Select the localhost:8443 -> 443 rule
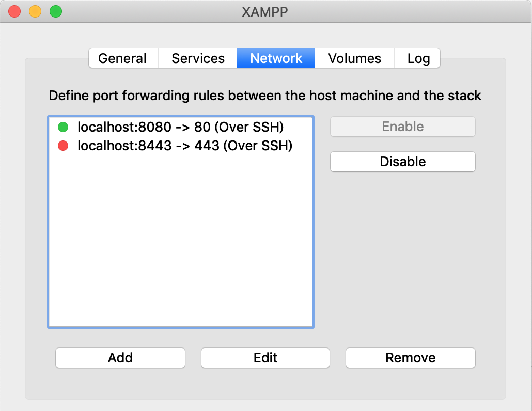The width and height of the screenshot is (532, 411). pos(180,146)
